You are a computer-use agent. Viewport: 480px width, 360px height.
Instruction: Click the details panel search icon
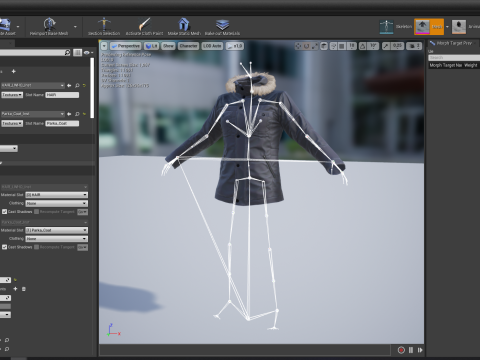pyautogui.click(x=67, y=52)
